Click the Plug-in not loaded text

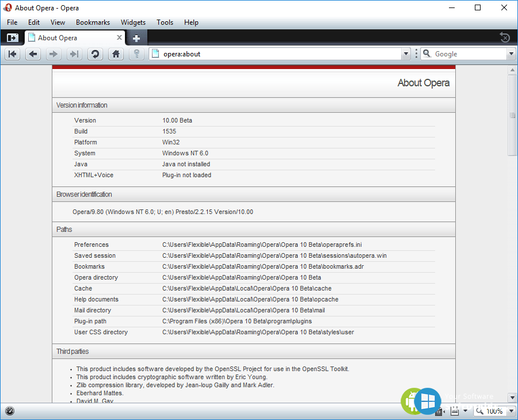click(186, 175)
